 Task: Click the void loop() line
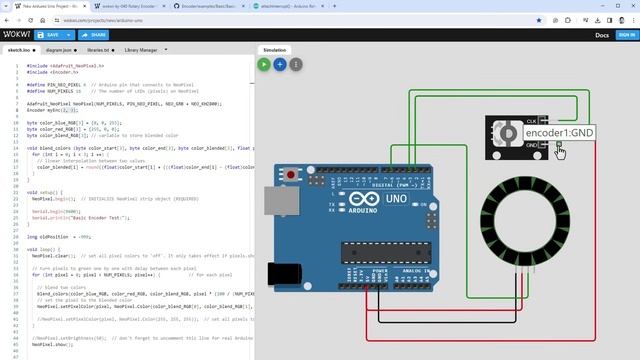pos(44,249)
